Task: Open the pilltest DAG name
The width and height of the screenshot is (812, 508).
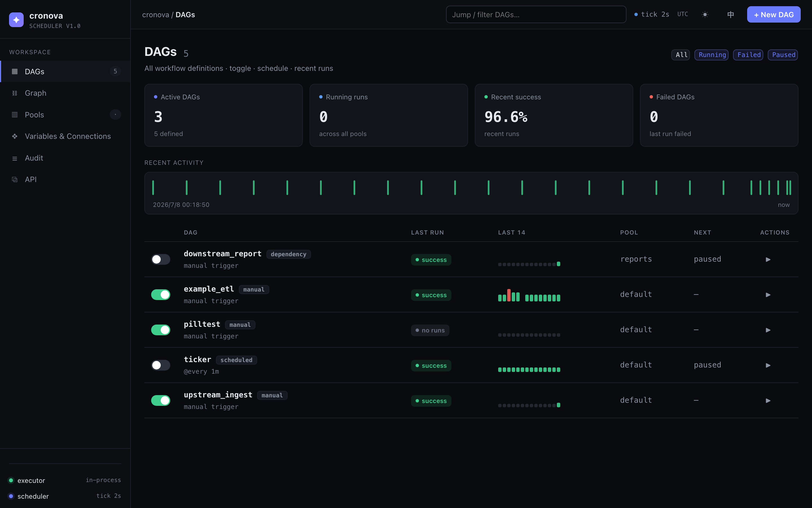Action: pyautogui.click(x=202, y=324)
